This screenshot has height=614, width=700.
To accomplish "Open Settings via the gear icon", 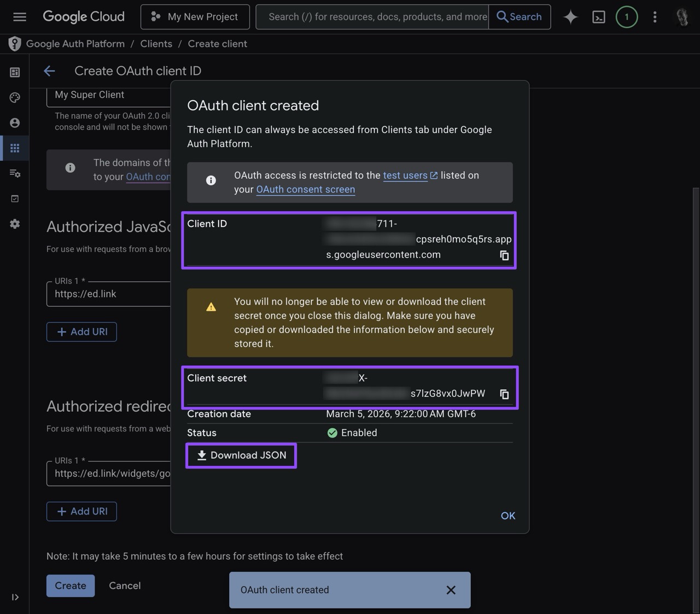I will (x=14, y=224).
